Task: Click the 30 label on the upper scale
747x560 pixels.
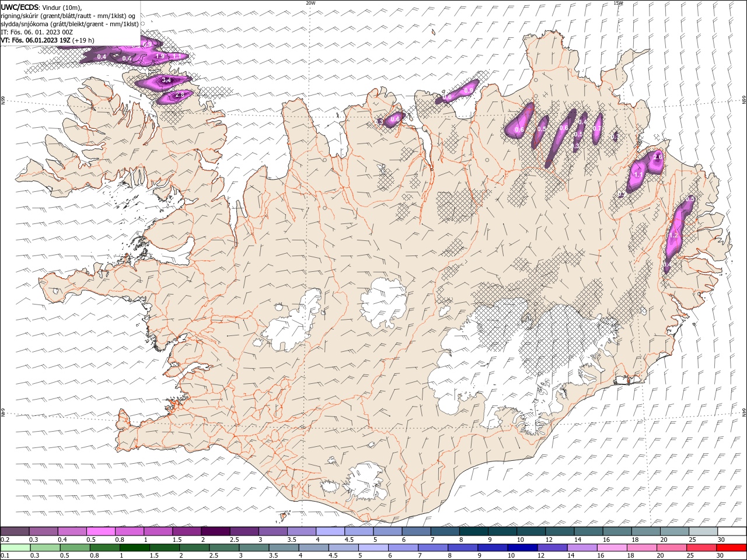Action: click(721, 539)
